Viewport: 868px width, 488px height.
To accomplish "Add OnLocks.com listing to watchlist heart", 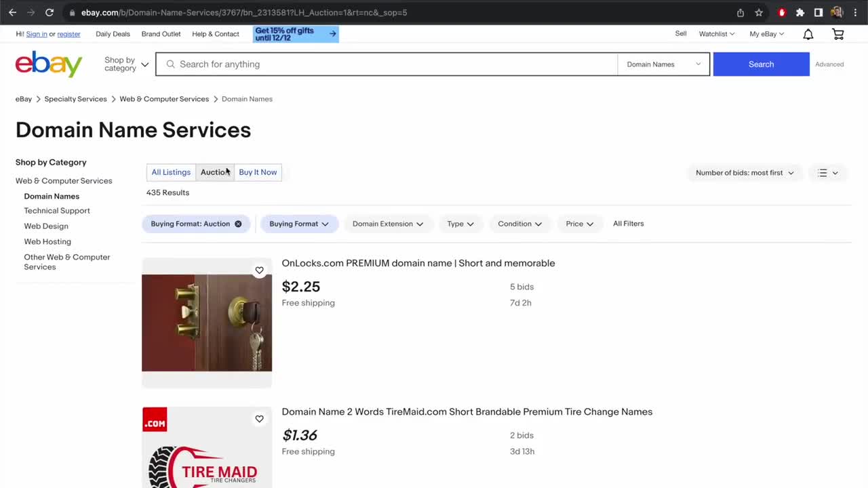I will tap(259, 270).
